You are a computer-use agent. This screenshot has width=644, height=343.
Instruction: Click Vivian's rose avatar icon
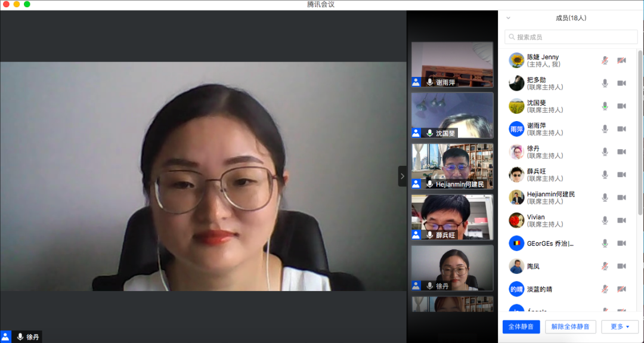pos(516,220)
